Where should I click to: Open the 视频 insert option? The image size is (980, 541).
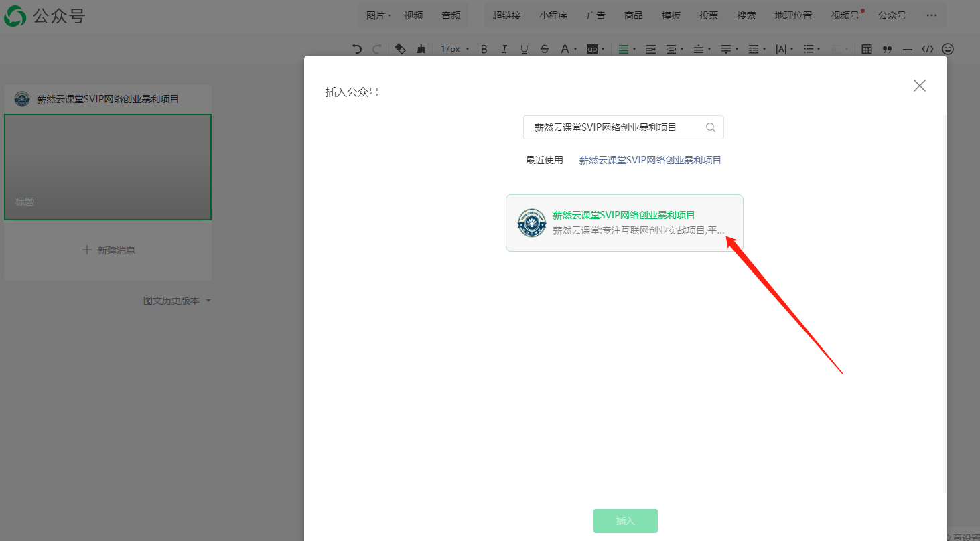pos(413,15)
